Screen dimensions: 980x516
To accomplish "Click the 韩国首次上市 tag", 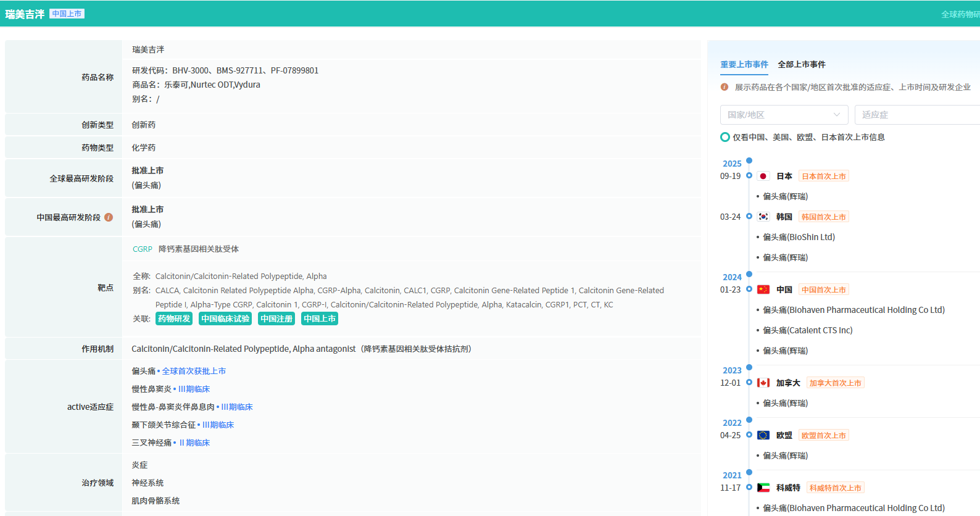I will coord(824,217).
